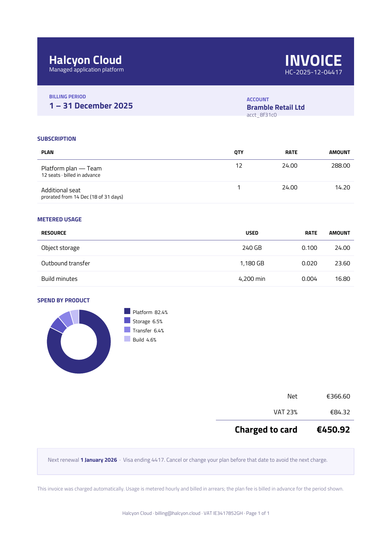Click the '240 GB' usage value
This screenshot has width=392, height=555.
[x=252, y=248]
